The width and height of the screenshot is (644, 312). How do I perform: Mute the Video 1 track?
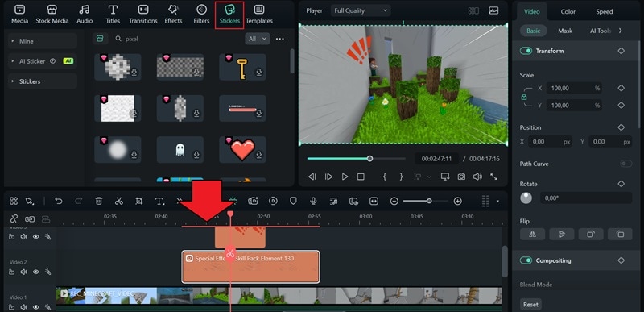point(24,307)
